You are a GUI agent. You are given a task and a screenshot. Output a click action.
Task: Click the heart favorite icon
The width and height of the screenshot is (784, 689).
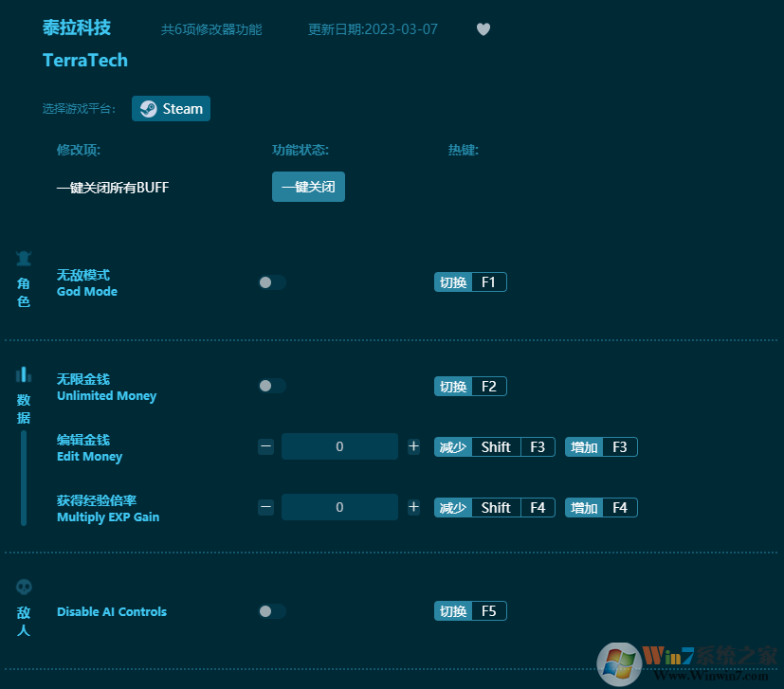click(x=483, y=29)
